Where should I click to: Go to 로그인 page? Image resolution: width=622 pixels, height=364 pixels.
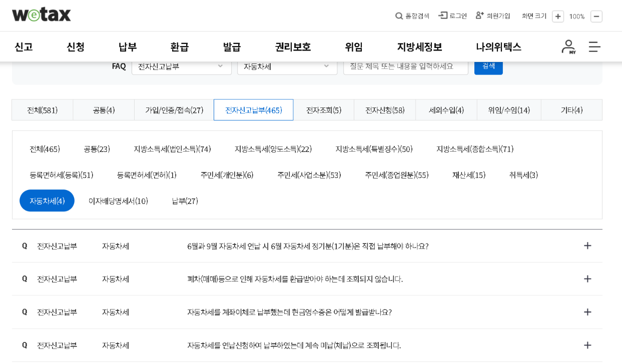(x=453, y=16)
